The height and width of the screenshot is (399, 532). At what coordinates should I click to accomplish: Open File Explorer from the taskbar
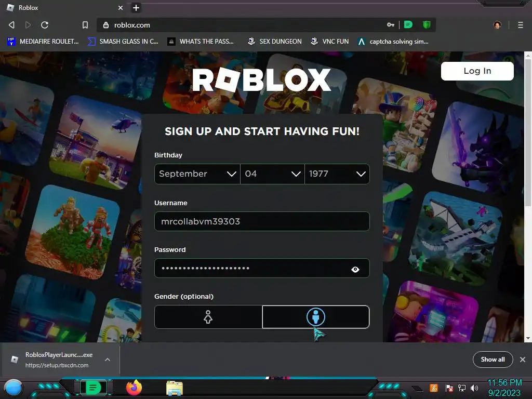[175, 388]
